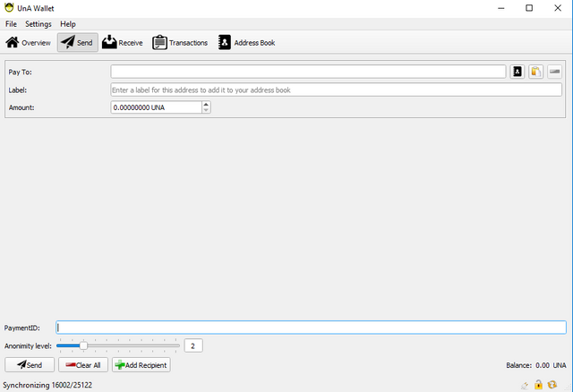Increase amount with up arrow

206,105
